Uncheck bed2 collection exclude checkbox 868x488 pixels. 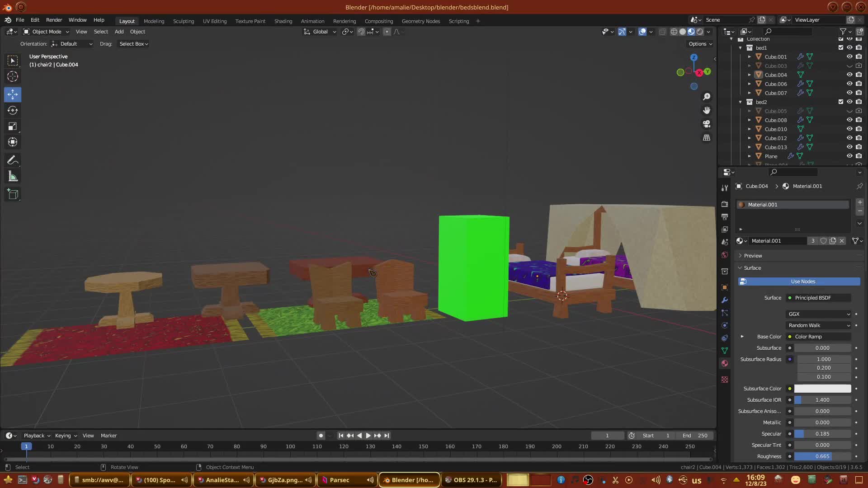click(841, 102)
